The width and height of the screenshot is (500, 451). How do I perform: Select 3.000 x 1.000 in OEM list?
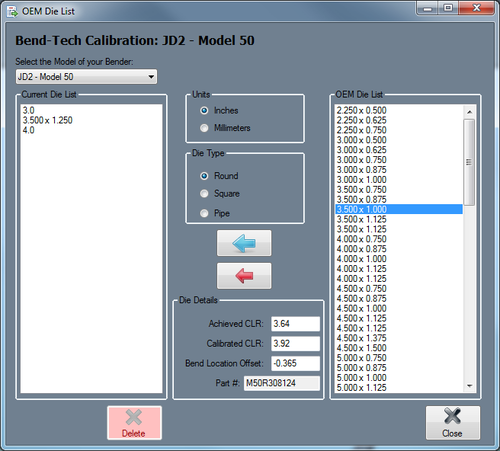pyautogui.click(x=399, y=180)
